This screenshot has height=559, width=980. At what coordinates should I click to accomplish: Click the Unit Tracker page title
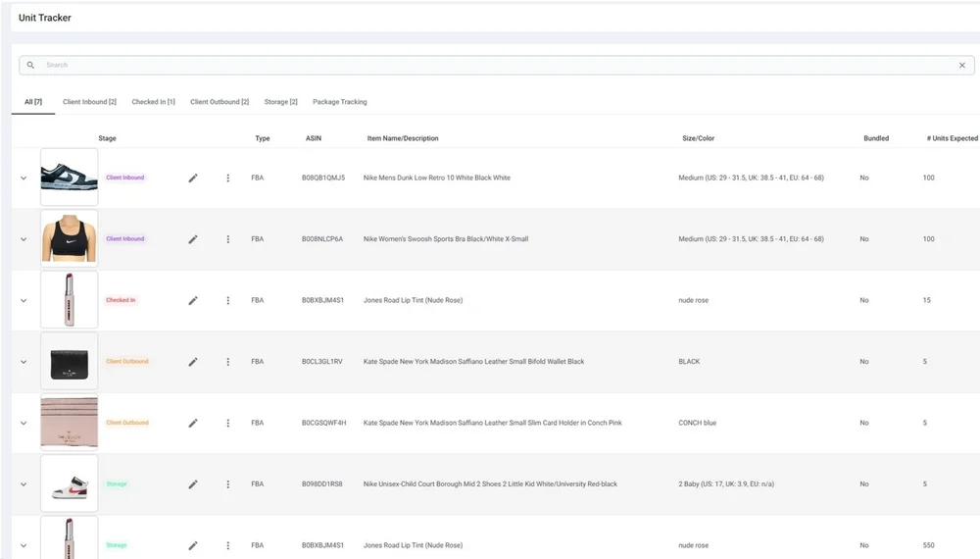[x=45, y=18]
